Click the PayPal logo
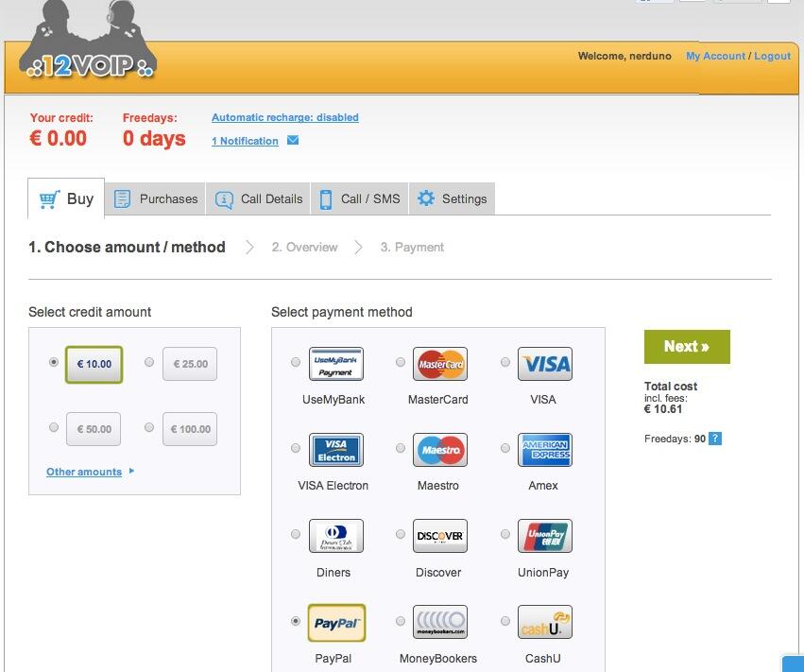The image size is (804, 672). tap(336, 623)
